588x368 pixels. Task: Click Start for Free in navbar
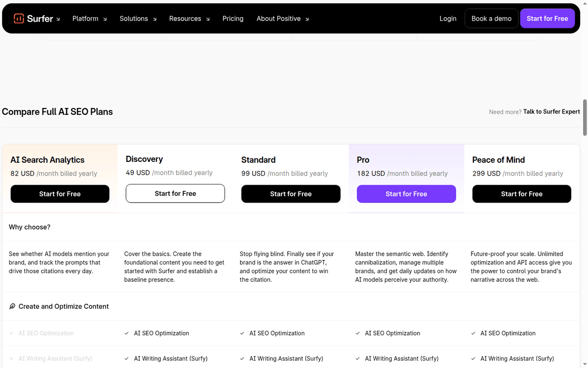547,19
